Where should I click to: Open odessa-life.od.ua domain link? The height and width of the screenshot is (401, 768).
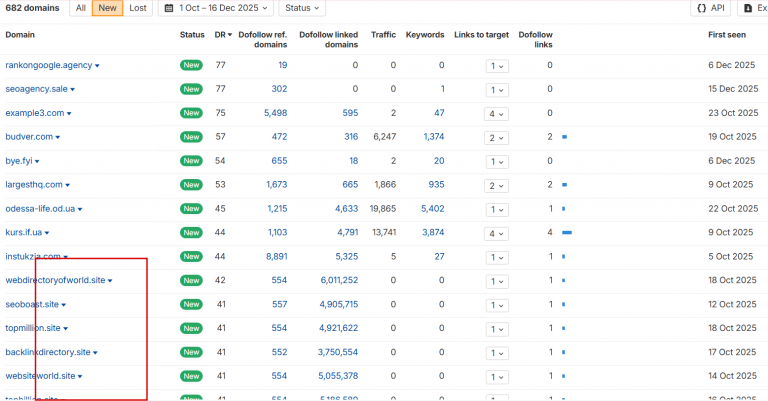tap(40, 209)
